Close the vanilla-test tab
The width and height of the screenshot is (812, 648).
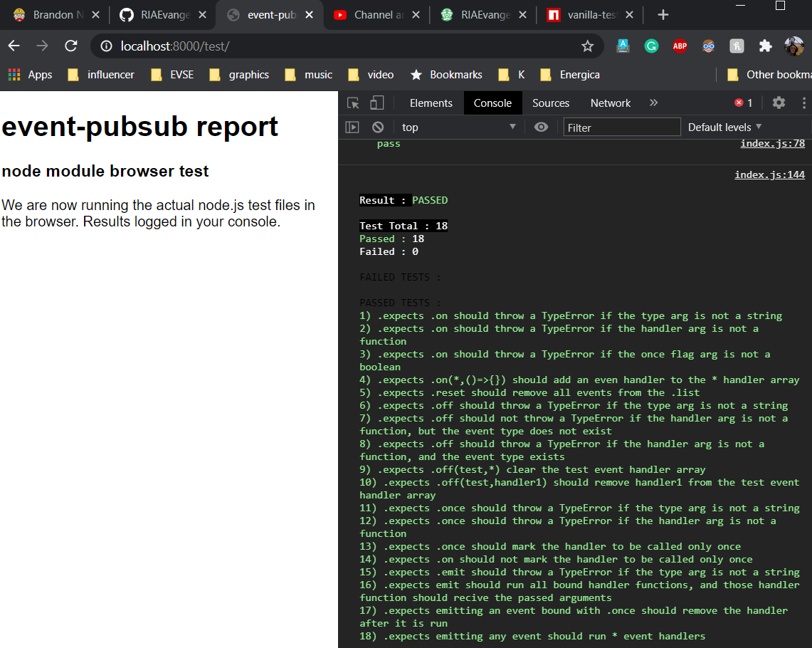point(629,15)
